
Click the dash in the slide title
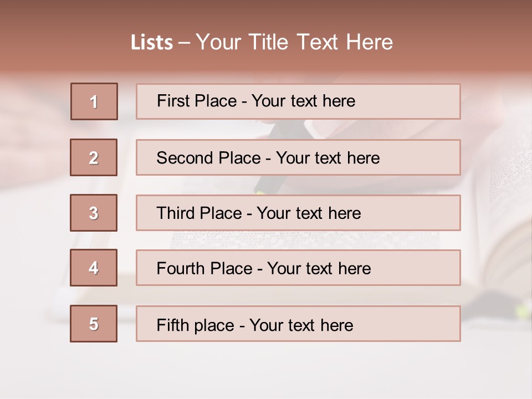184,43
